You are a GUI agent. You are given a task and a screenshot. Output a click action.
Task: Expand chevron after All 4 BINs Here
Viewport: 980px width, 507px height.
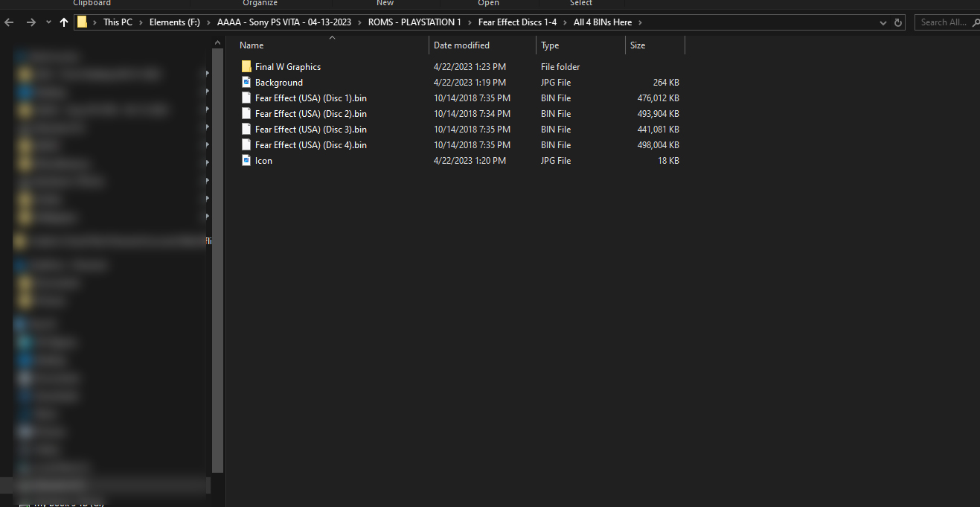tap(640, 22)
